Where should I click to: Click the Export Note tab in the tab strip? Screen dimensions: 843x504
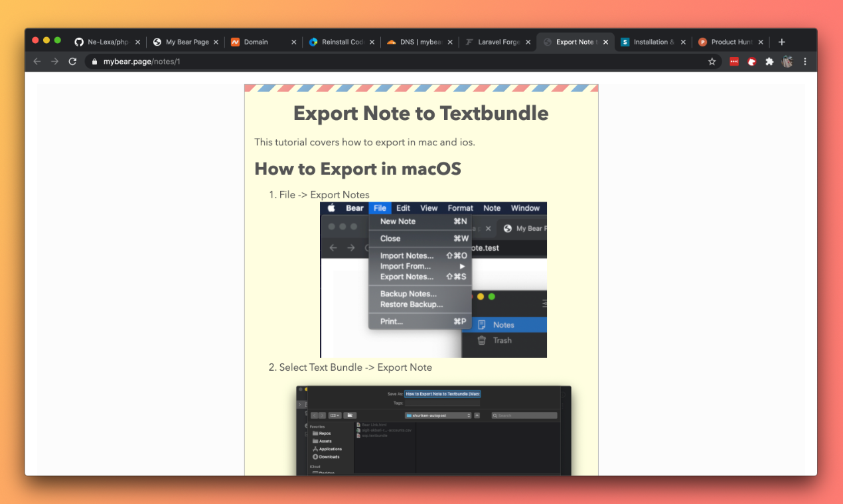[x=575, y=42]
